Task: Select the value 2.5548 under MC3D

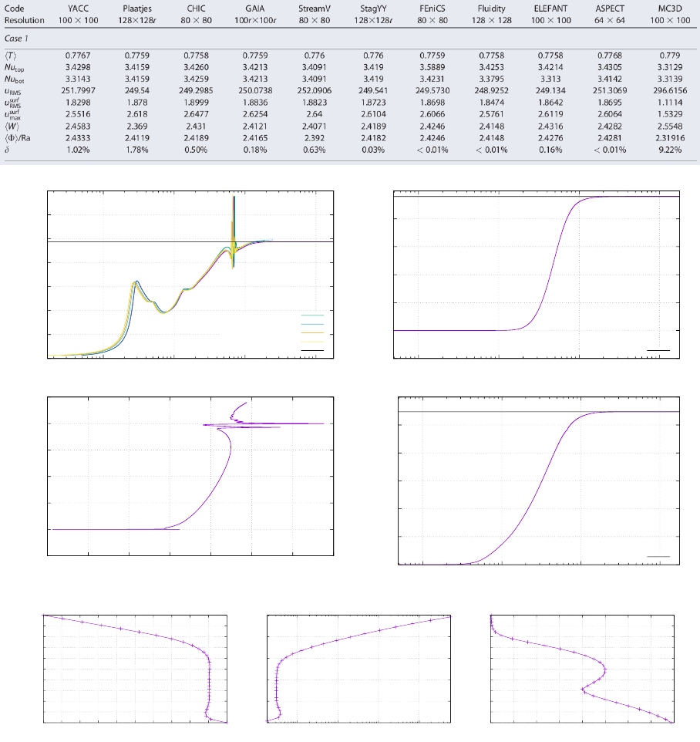Action: pos(670,126)
